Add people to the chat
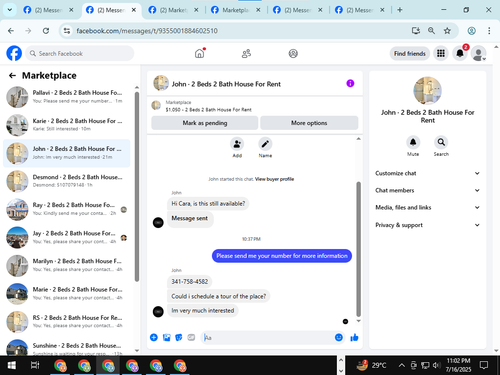Viewport: 500px width, 375px height. (x=237, y=144)
